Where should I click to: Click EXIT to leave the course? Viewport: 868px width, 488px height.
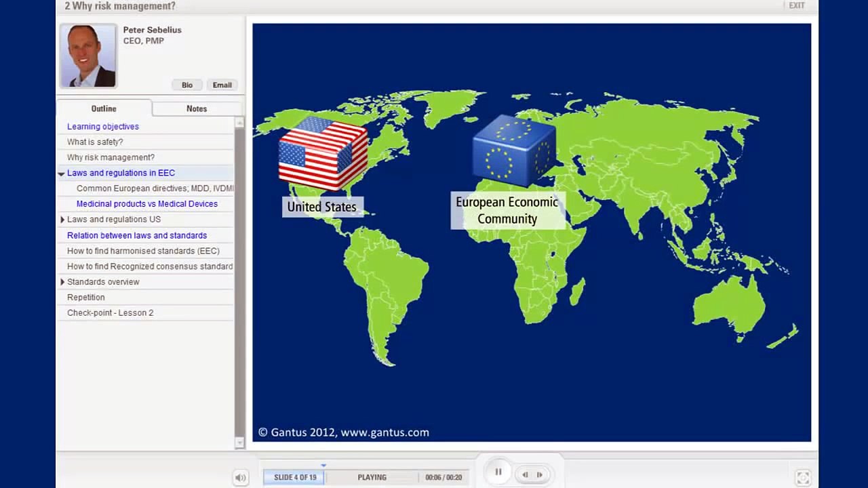(x=797, y=5)
